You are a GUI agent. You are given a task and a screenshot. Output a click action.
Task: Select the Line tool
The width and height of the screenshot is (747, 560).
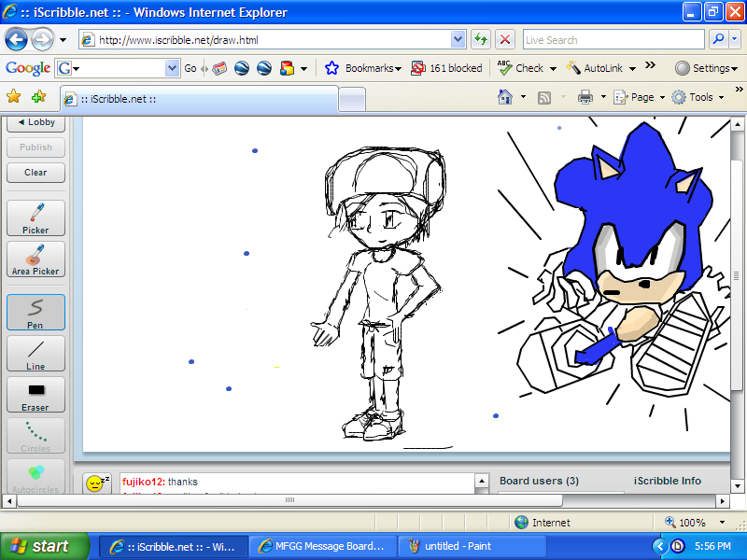pos(35,354)
